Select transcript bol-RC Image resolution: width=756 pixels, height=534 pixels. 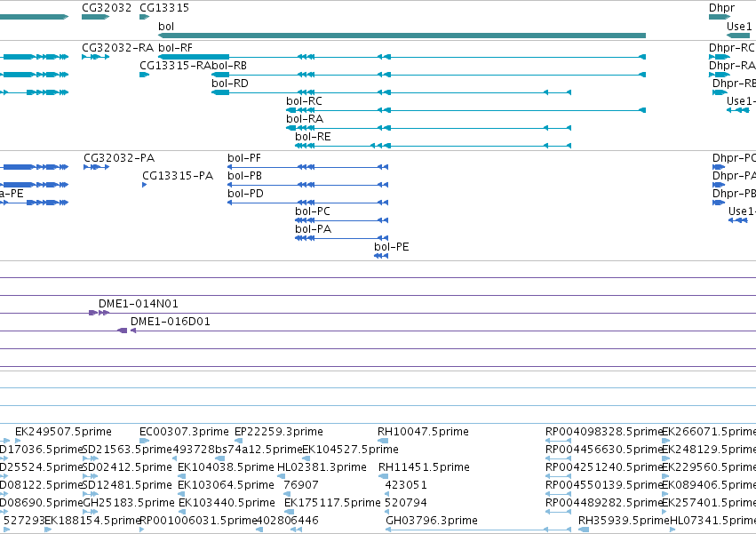(x=466, y=110)
